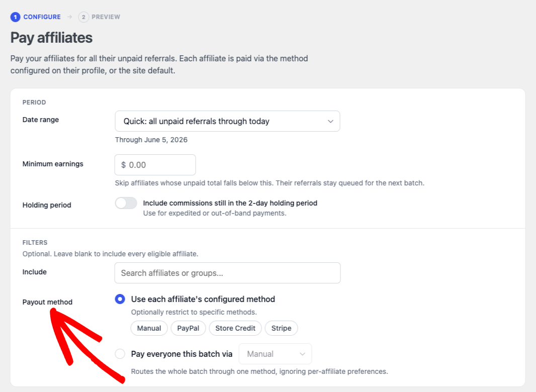
Task: Select Use each affiliate's configured method
Action: [120, 300]
